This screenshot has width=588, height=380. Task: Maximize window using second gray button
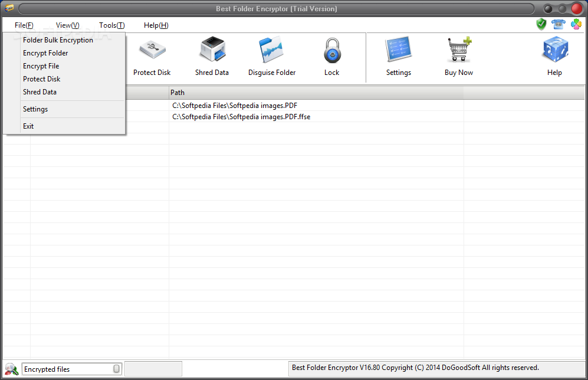coord(562,9)
